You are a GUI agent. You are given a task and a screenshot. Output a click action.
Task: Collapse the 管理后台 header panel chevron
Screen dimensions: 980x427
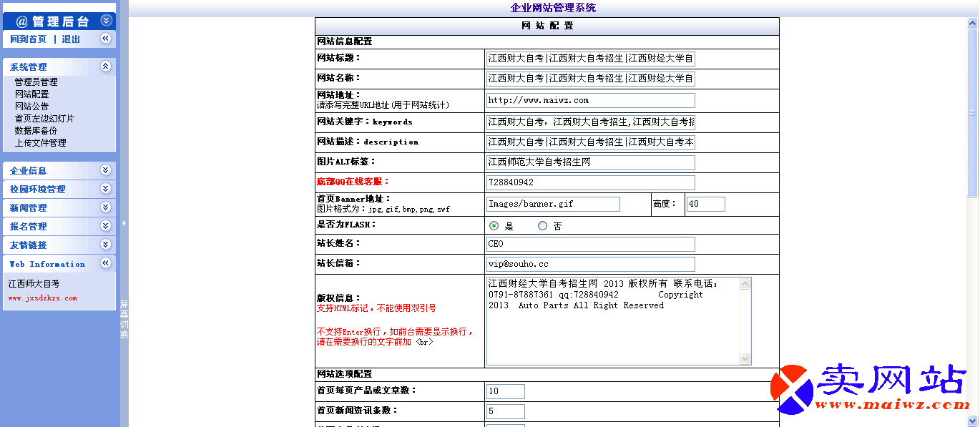coord(106,21)
